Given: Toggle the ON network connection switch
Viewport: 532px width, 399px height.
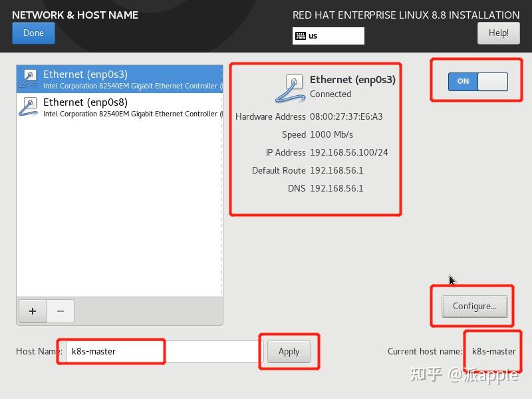Looking at the screenshot, I should coord(477,81).
